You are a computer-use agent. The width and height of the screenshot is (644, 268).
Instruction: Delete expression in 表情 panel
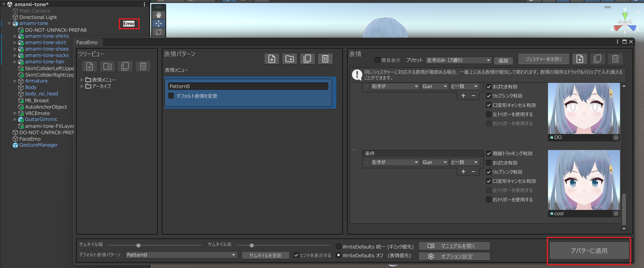pyautogui.click(x=615, y=59)
